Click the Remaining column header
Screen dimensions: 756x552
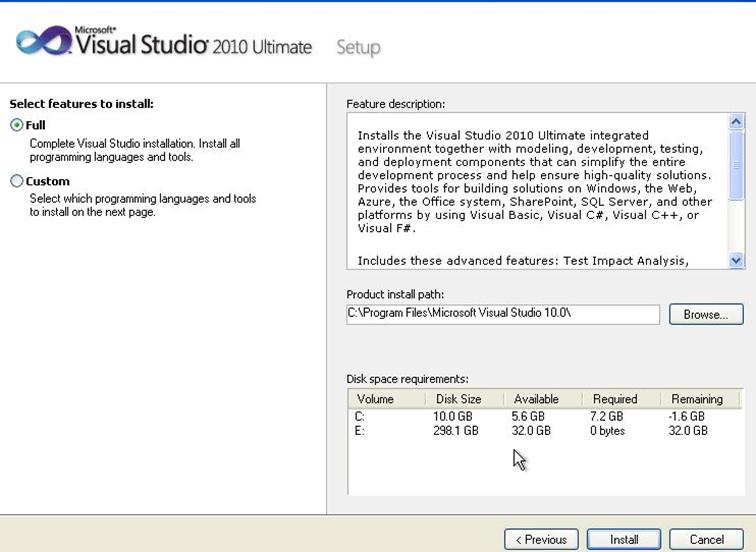(700, 399)
